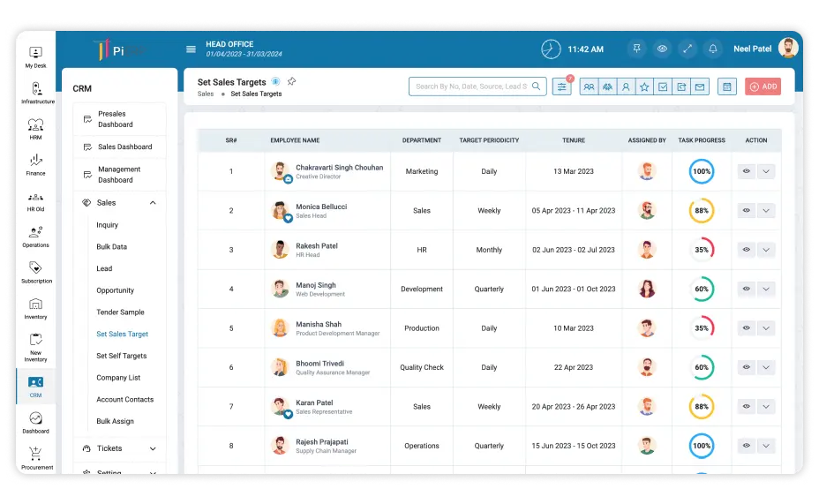Select Set Self Targets menu item
Viewport: 819px width, 504px height.
coord(122,356)
